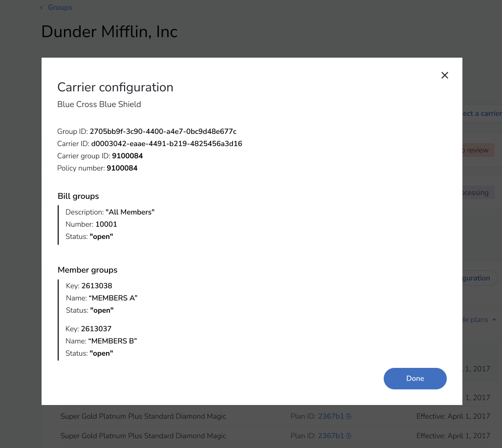
Task: Select the Group ID value 2705bb9f-3c90-4400-a4e7-0bc9d48e677c
Action: click(x=163, y=131)
